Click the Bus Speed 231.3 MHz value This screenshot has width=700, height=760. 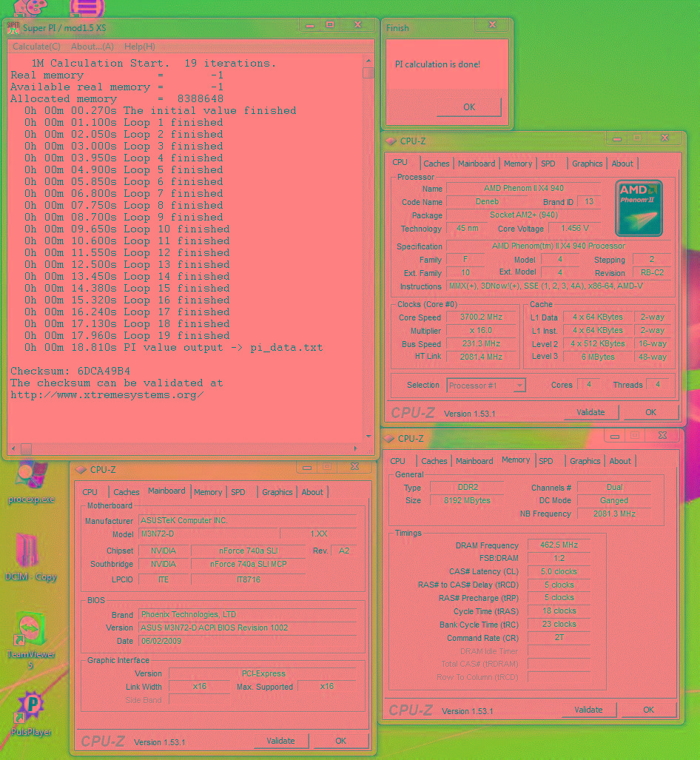click(482, 344)
